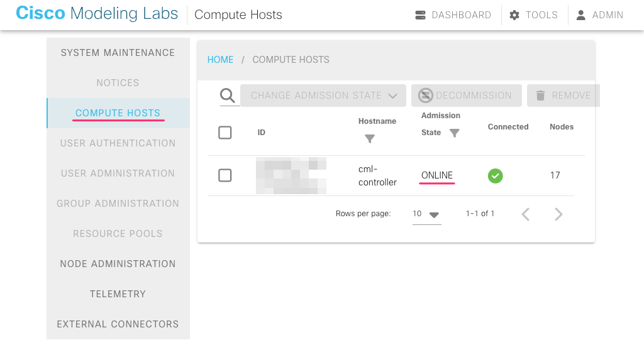This screenshot has width=644, height=345.
Task: Open System Maintenance in sidebar
Action: (x=118, y=53)
